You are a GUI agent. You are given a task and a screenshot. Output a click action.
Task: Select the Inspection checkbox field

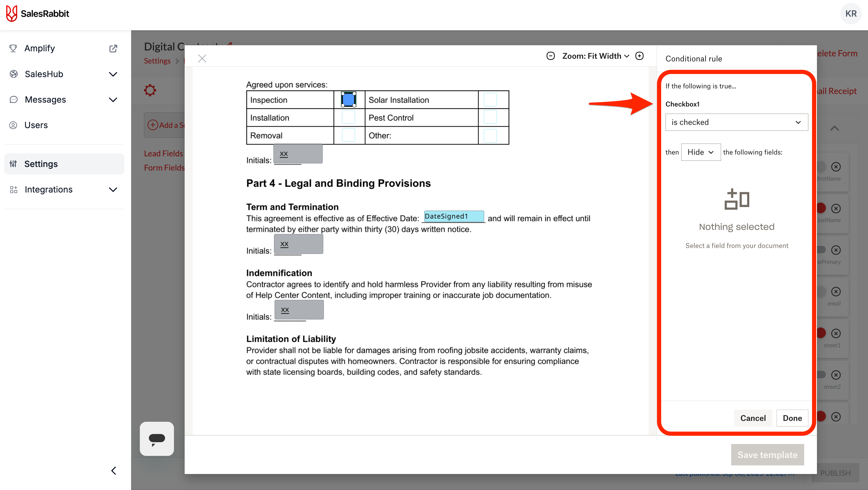click(x=349, y=100)
